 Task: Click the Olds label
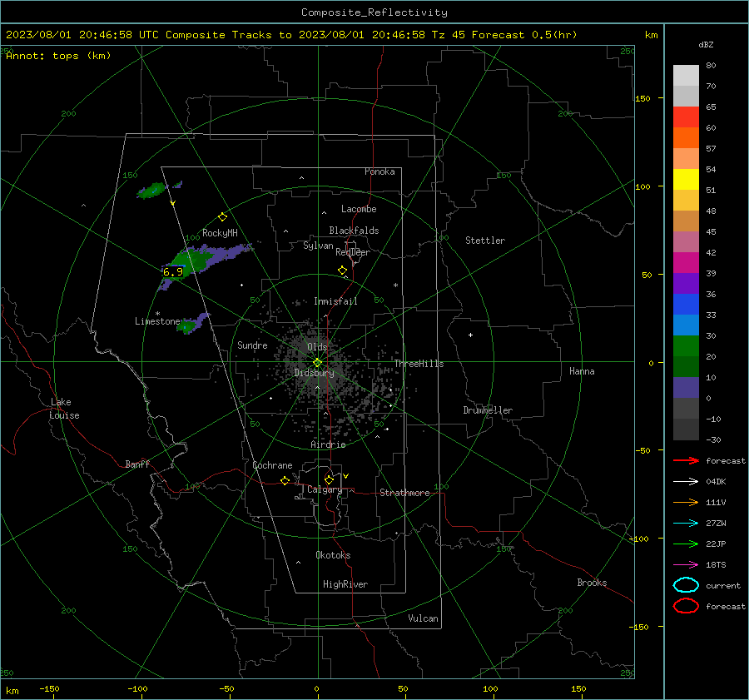tap(317, 347)
